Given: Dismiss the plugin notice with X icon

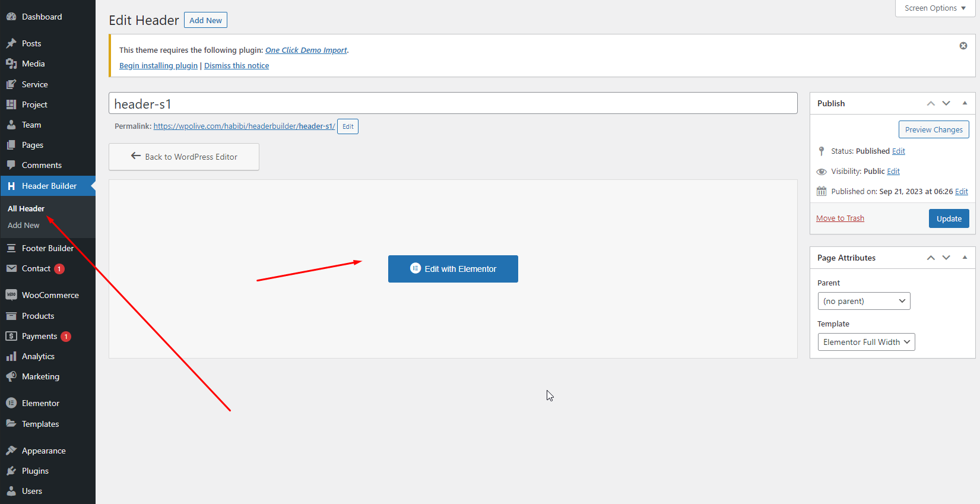Looking at the screenshot, I should click(x=963, y=46).
